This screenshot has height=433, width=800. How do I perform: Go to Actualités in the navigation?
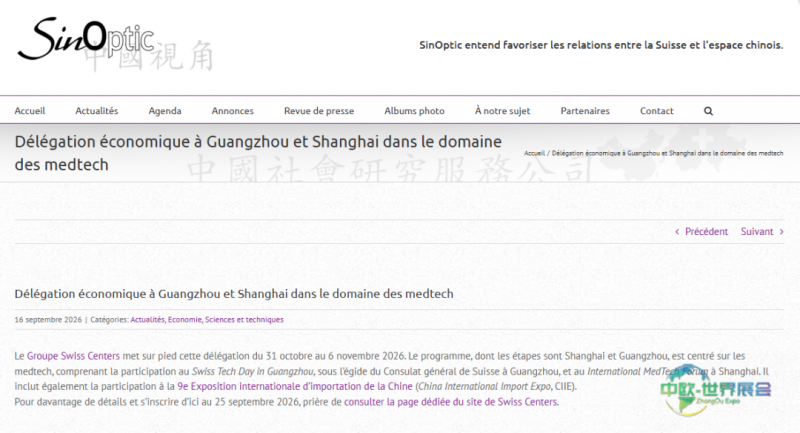click(96, 111)
